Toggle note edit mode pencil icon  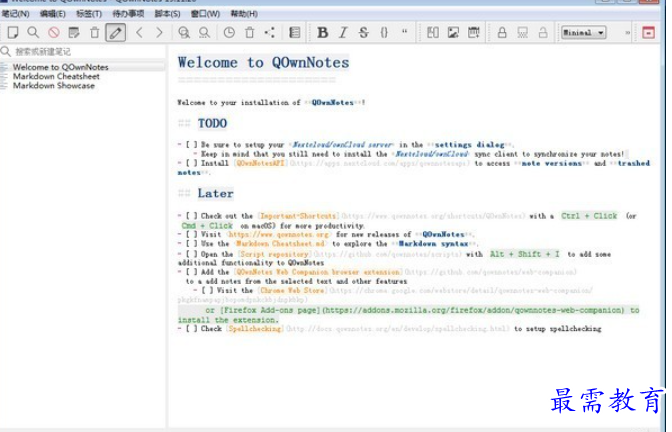coord(116,33)
